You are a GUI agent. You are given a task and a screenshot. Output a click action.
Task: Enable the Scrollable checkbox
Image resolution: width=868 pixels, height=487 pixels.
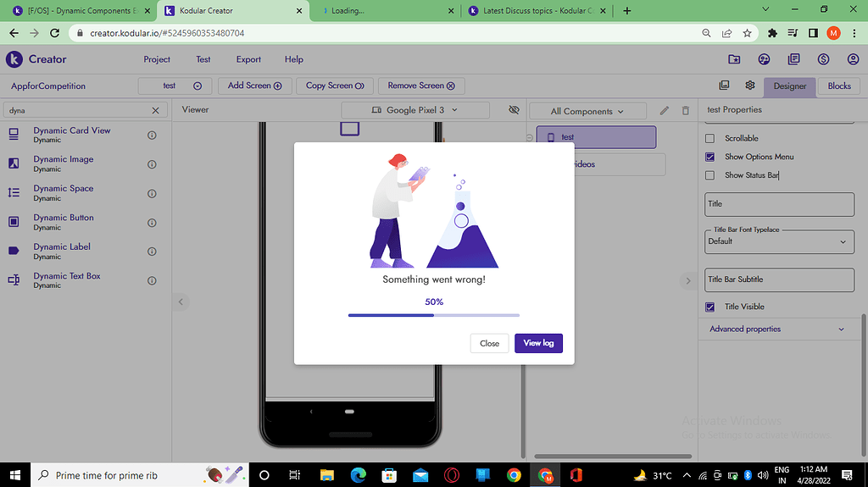[x=710, y=138]
